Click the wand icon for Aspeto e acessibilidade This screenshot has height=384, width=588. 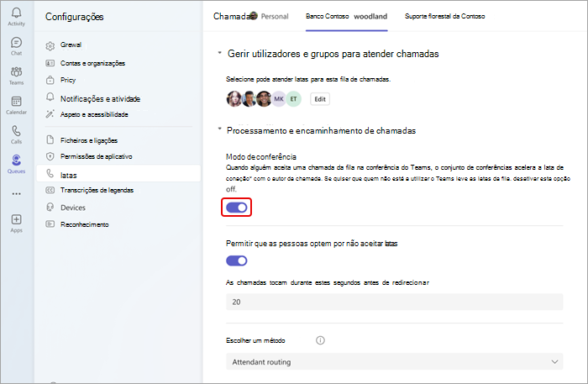pos(50,114)
